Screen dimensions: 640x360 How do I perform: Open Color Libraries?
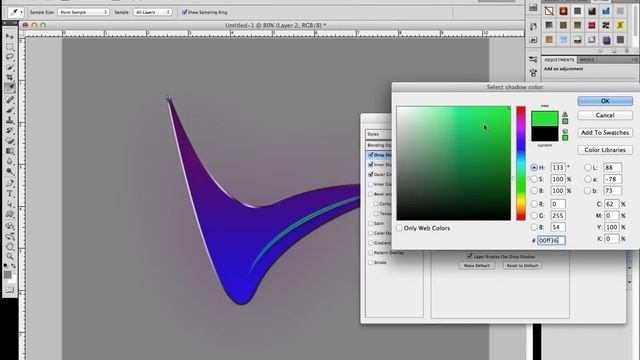click(x=605, y=150)
